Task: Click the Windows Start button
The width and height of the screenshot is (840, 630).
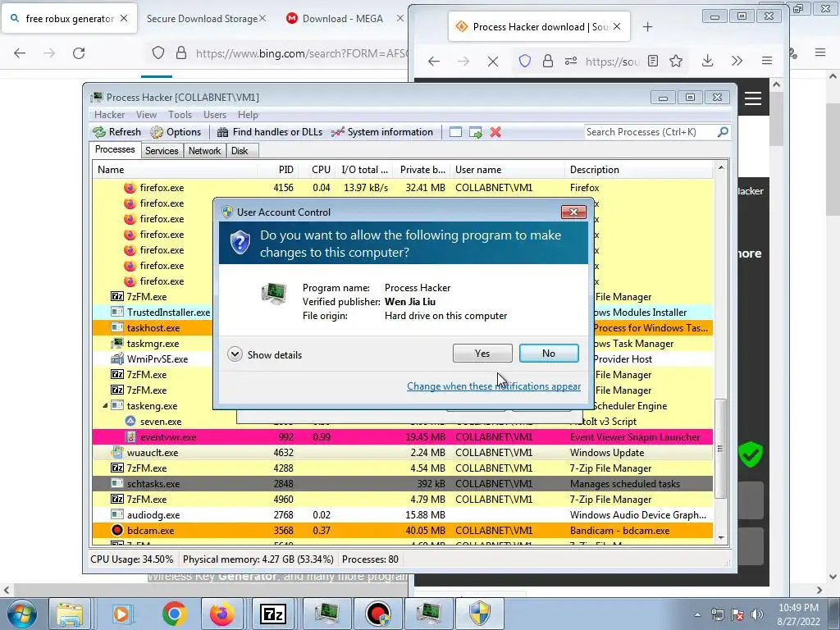Action: (21, 614)
